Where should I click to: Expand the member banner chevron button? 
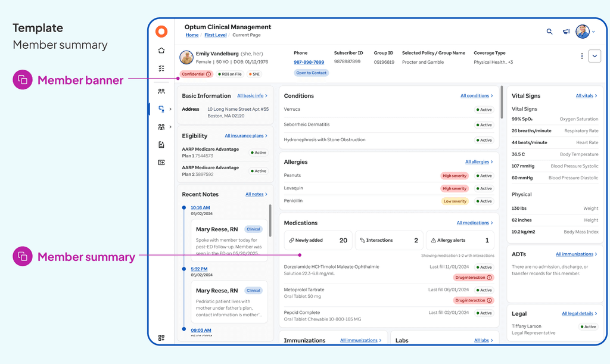[x=595, y=56]
